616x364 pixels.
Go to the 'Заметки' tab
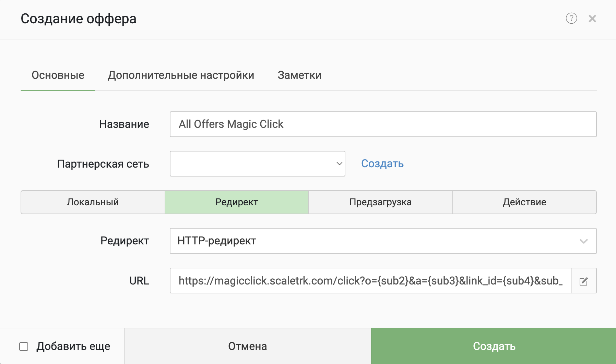click(299, 75)
